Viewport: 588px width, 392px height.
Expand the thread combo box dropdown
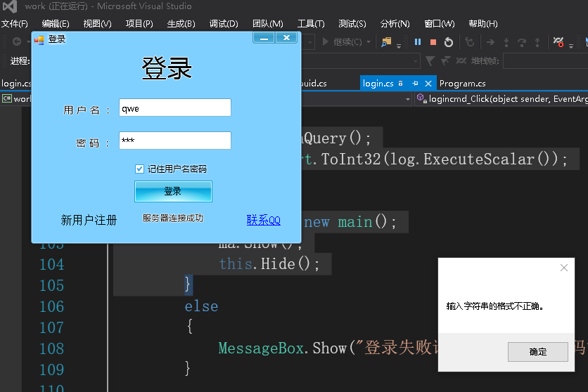point(415,60)
